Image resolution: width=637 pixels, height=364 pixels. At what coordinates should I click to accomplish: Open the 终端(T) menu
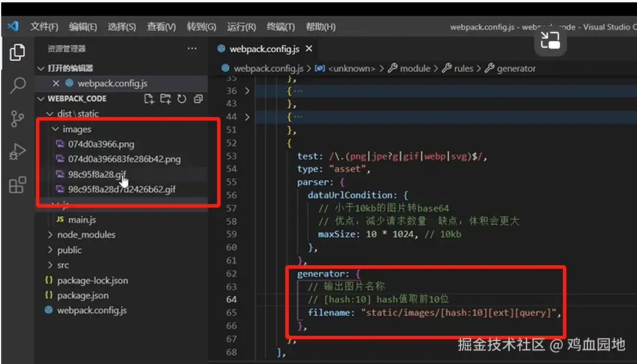pyautogui.click(x=281, y=27)
